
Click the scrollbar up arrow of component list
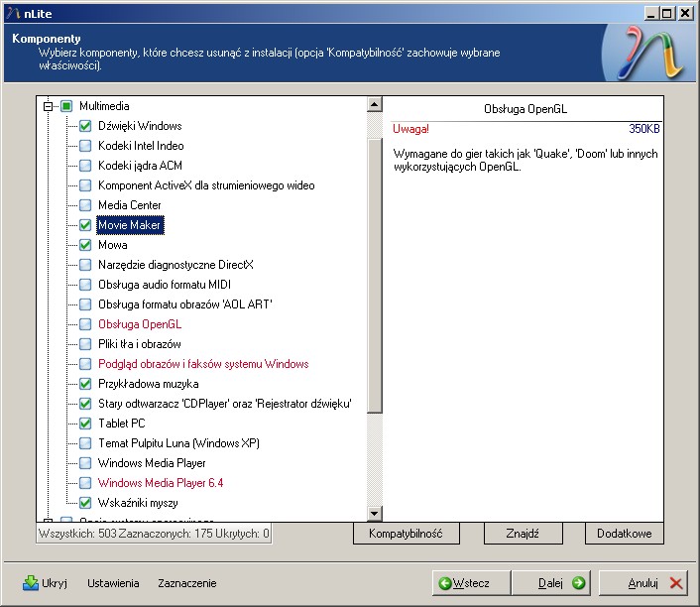click(374, 104)
